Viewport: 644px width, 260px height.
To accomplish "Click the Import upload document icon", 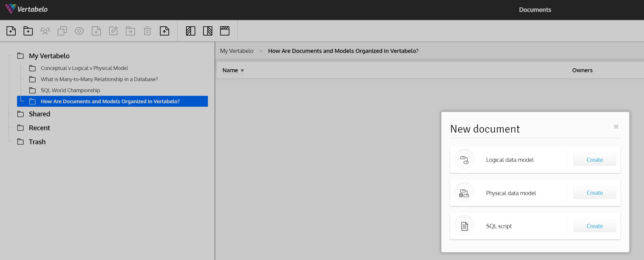I will pos(164,31).
